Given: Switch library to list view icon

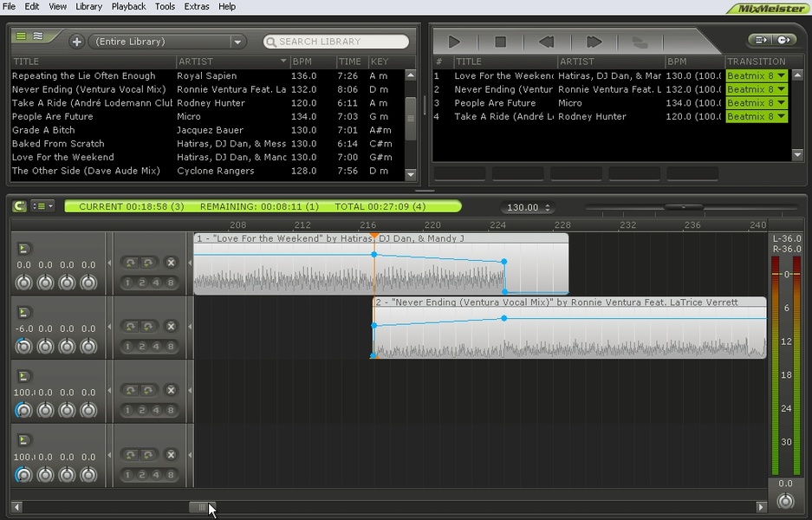Looking at the screenshot, I should click(21, 36).
